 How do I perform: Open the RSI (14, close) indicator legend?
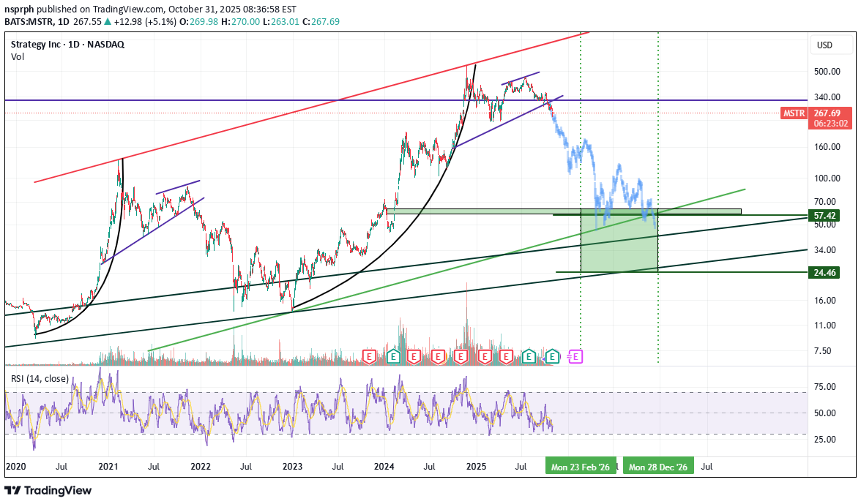pyautogui.click(x=40, y=378)
